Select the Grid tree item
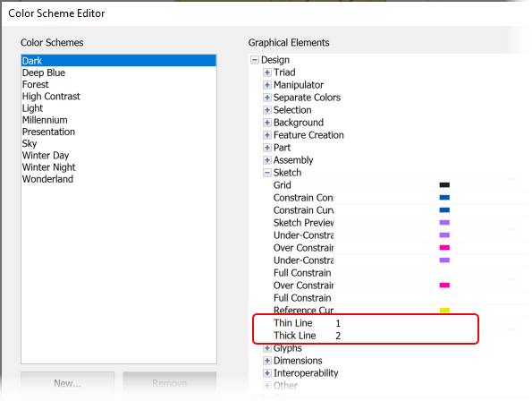532x401 pixels. (283, 185)
